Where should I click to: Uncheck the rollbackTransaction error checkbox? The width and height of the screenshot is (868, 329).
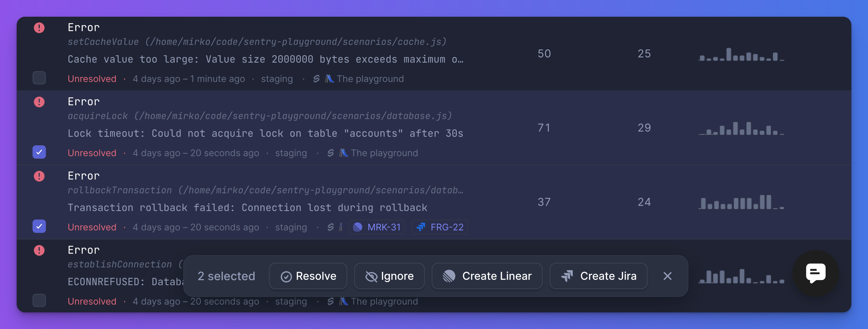click(39, 226)
